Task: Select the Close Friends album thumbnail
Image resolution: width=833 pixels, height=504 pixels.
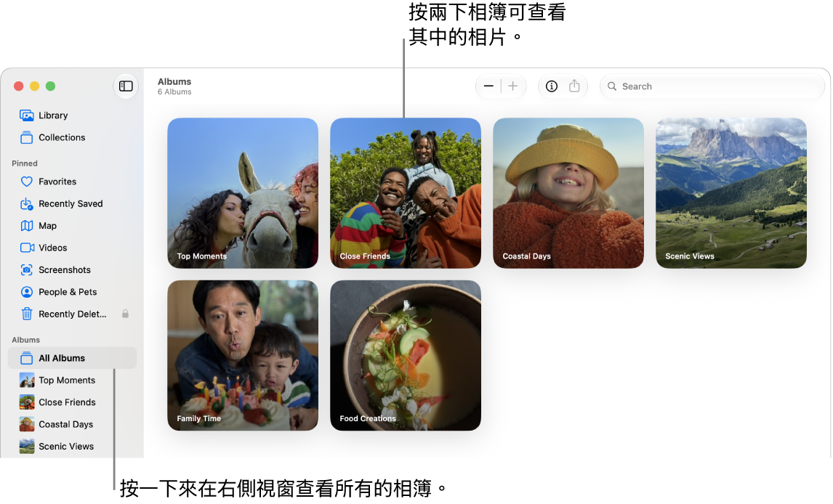Action: coord(406,193)
